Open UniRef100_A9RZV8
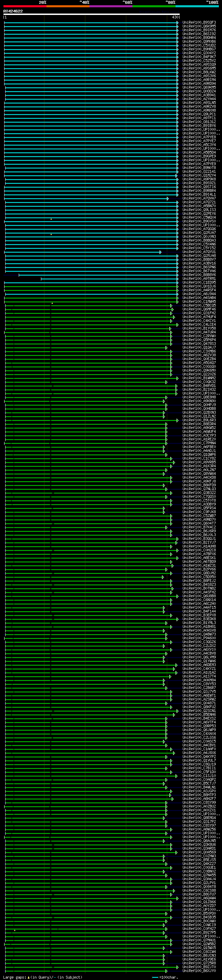Viewport: 222px width, 980px height. pos(199,106)
